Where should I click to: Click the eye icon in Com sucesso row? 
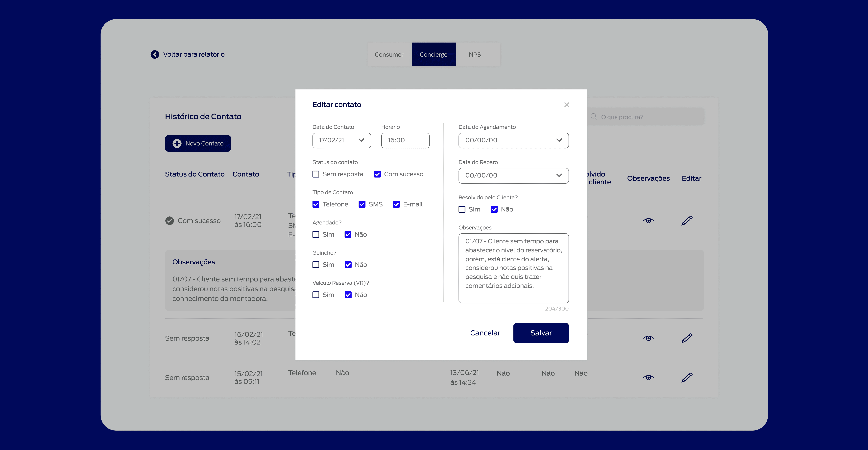click(648, 221)
